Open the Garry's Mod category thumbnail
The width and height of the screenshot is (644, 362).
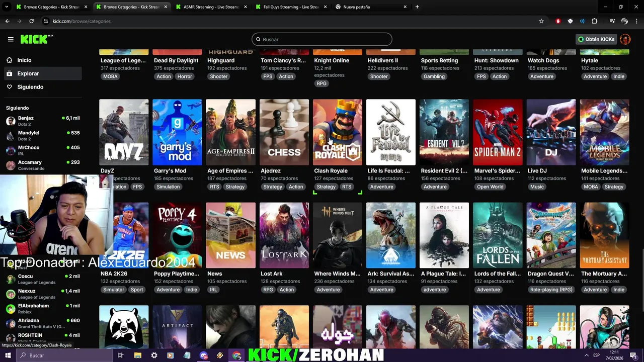pyautogui.click(x=177, y=132)
